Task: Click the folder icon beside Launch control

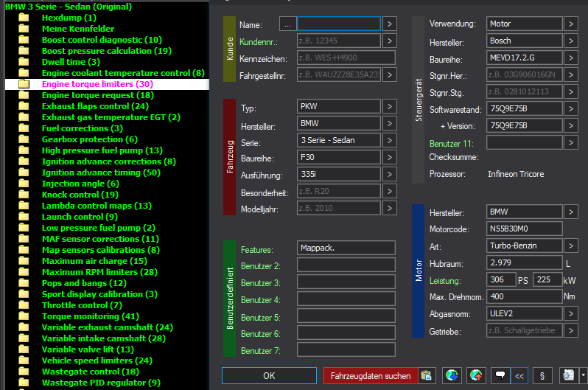Action: [24, 217]
